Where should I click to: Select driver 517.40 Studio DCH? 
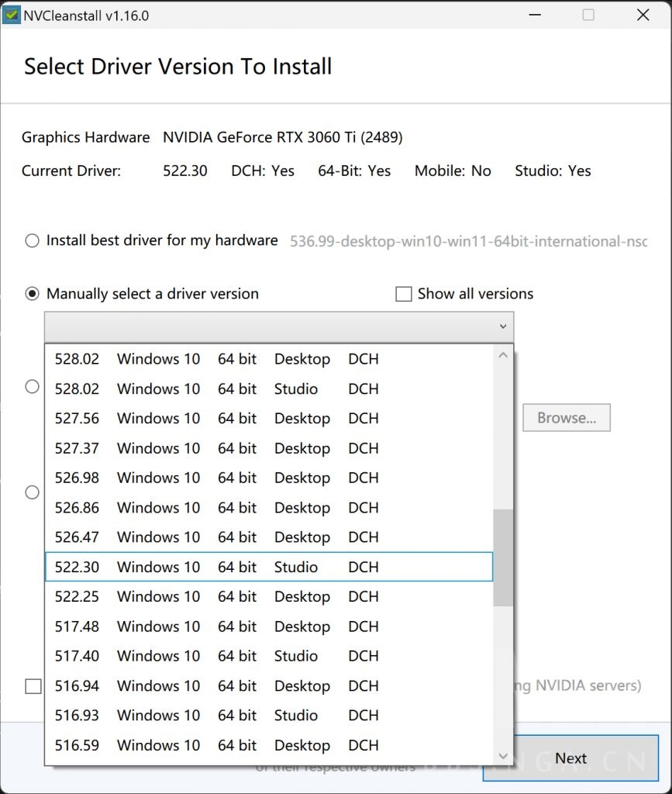233,656
